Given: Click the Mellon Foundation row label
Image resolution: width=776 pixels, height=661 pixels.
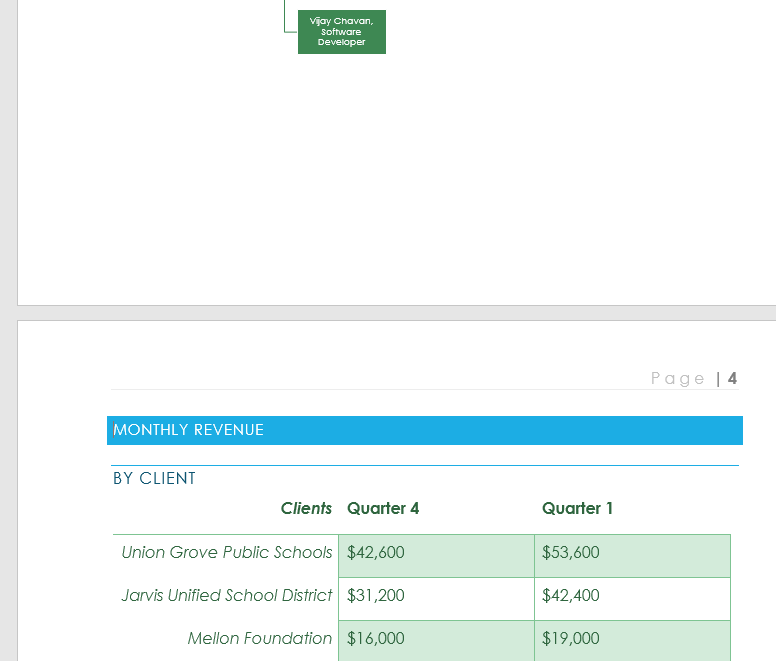Looking at the screenshot, I should (260, 638).
